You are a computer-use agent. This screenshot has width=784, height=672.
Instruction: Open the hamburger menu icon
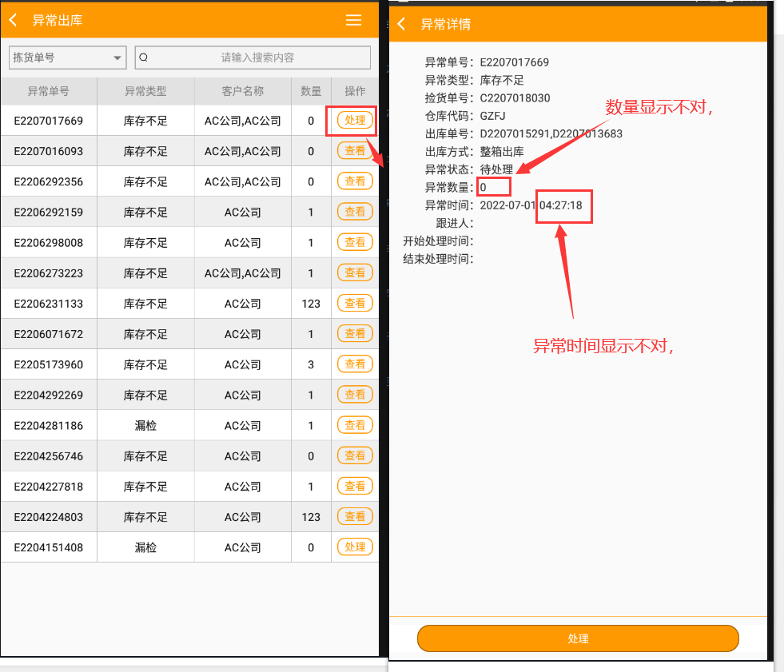[x=353, y=20]
